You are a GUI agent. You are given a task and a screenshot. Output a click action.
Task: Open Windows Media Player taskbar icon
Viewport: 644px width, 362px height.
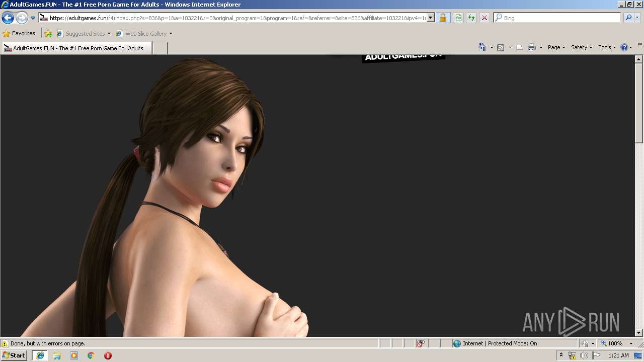click(x=74, y=355)
